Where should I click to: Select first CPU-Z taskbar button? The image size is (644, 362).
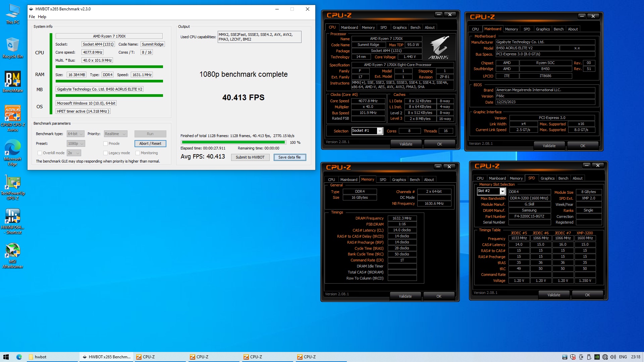[160, 357]
